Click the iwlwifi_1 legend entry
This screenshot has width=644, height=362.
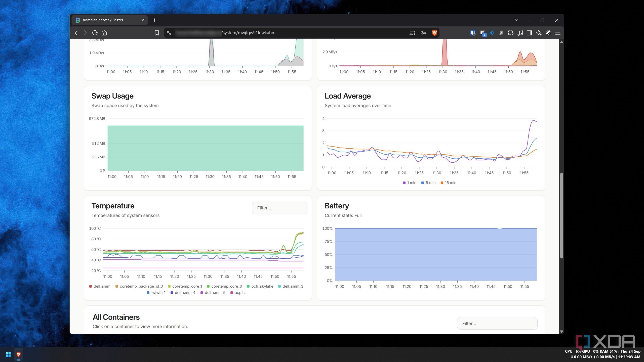pos(156,293)
